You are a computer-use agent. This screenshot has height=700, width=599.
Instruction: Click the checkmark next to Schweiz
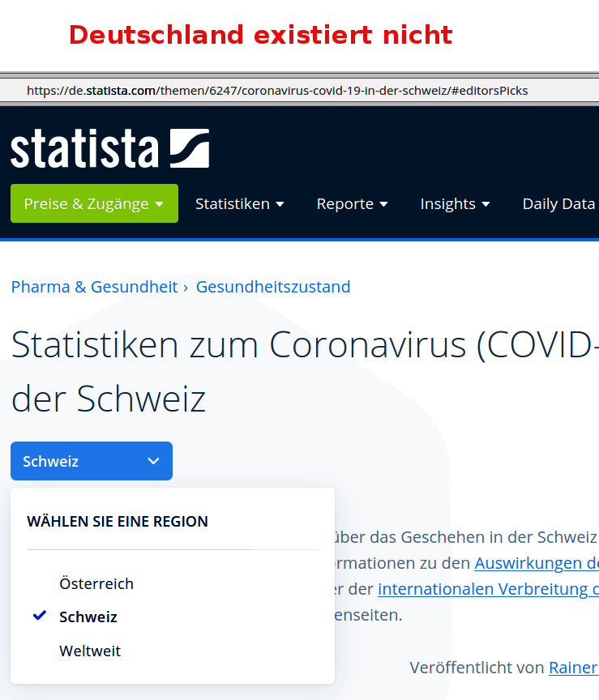40,616
